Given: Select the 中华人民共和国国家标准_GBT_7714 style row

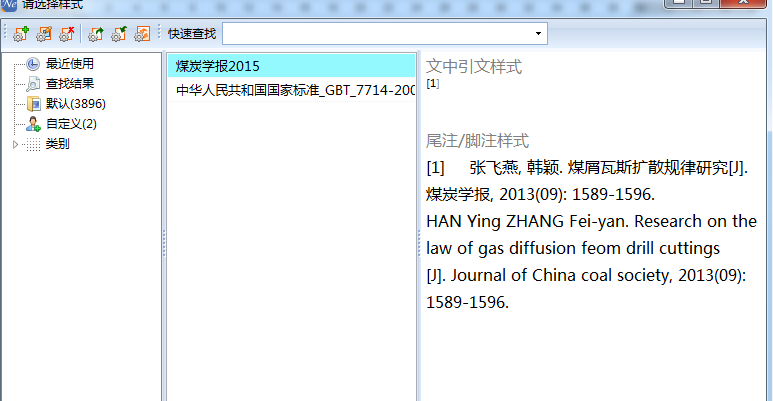Looking at the screenshot, I should [x=291, y=90].
